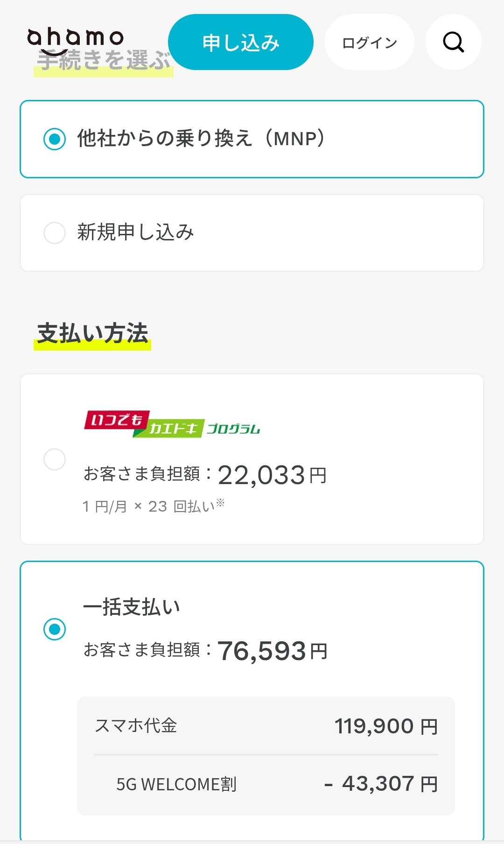Open the ログイン page

[369, 42]
